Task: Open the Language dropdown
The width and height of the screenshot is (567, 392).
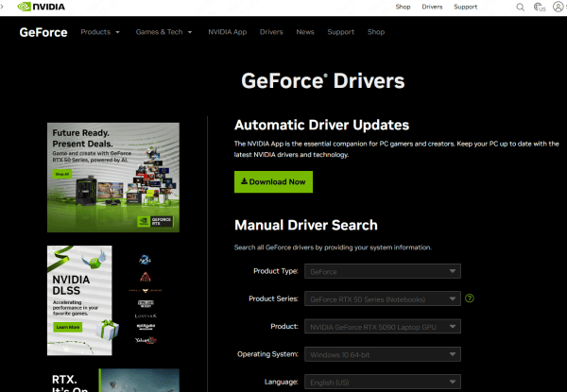Action: coord(383,382)
